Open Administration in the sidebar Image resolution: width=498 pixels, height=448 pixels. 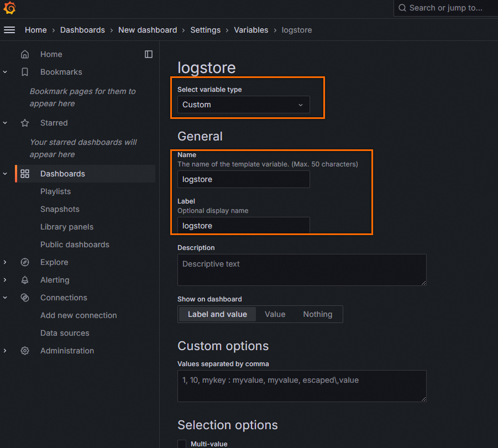coord(67,351)
